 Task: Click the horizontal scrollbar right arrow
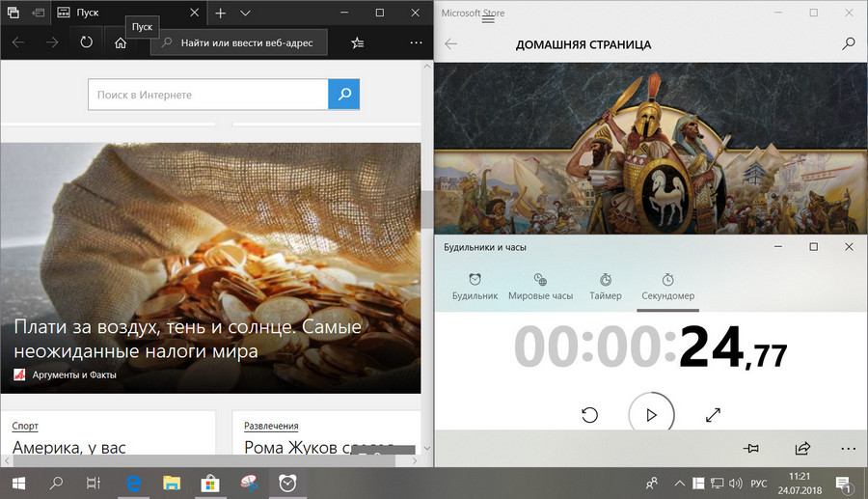[x=415, y=460]
